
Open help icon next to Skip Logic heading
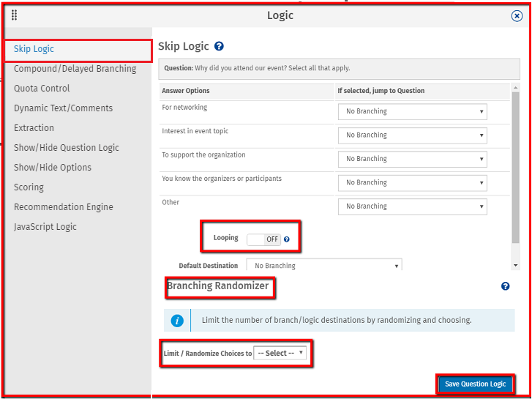tap(219, 46)
